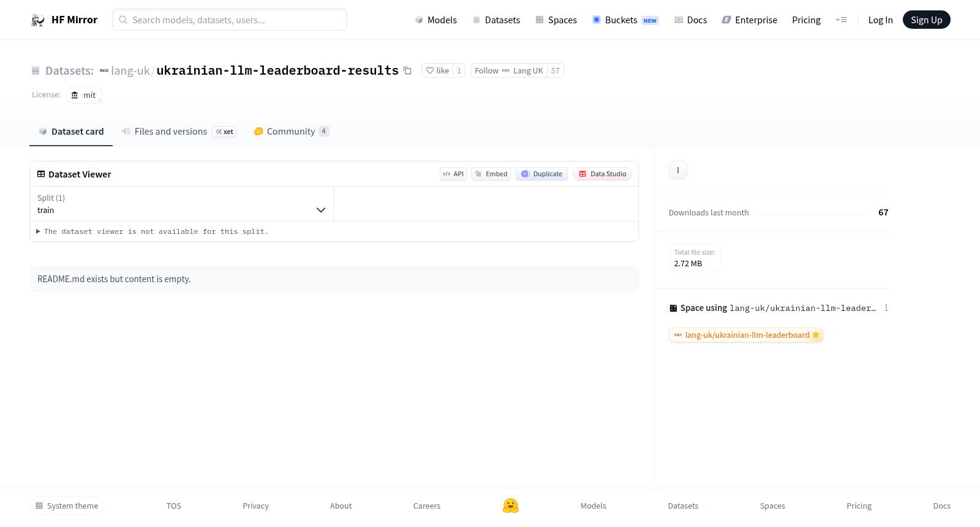Open the Buckets navigation item
This screenshot has height=527, width=980.
click(x=625, y=20)
